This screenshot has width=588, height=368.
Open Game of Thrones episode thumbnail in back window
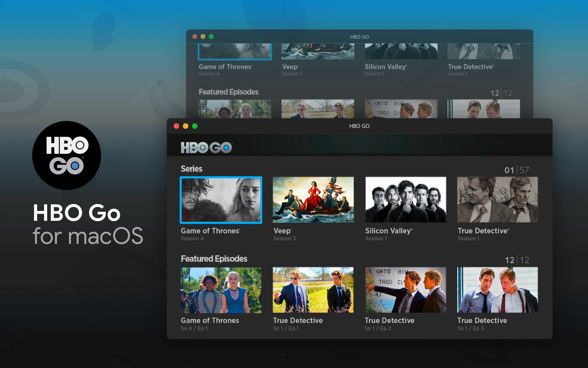[235, 109]
